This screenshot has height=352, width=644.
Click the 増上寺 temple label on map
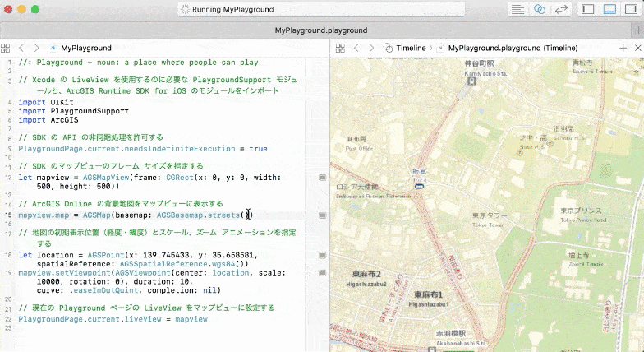578,256
